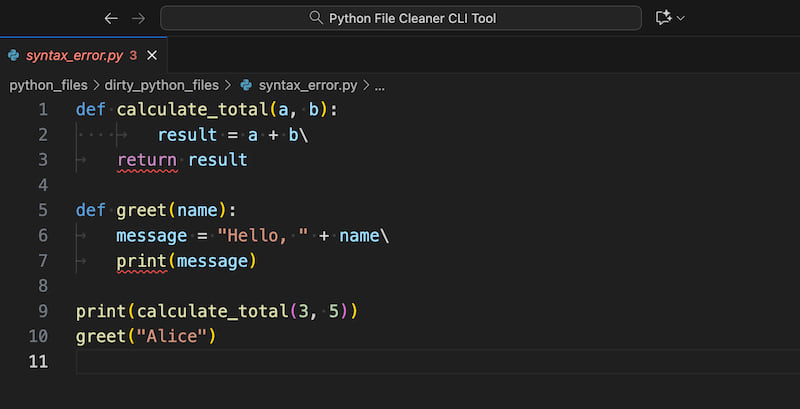
Task: Click calculate_total in the line 9 call
Action: [x=213, y=311]
